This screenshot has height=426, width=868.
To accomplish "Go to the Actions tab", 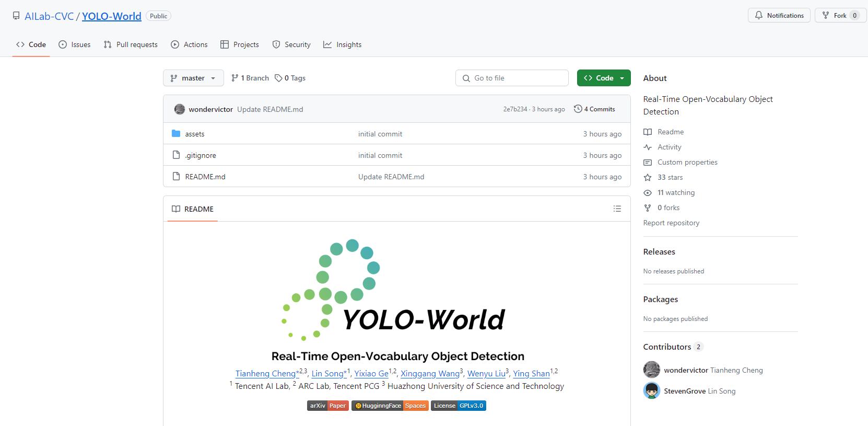I will tap(189, 44).
